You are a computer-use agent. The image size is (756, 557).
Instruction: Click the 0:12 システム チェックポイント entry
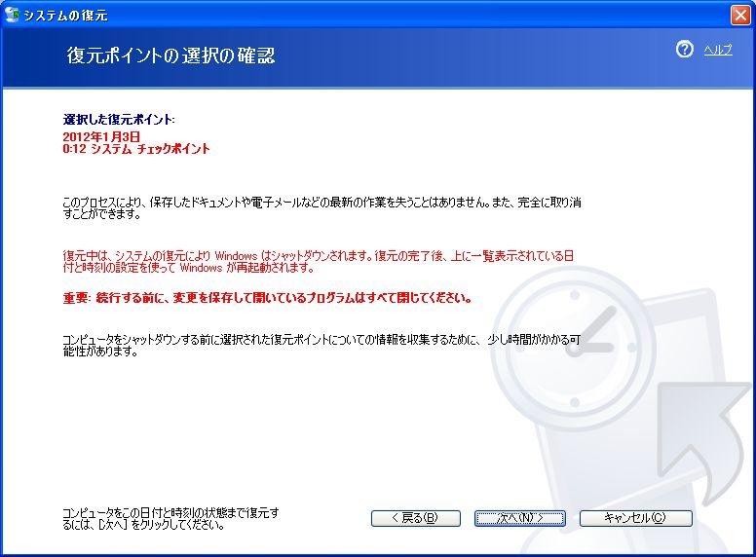tap(136, 149)
